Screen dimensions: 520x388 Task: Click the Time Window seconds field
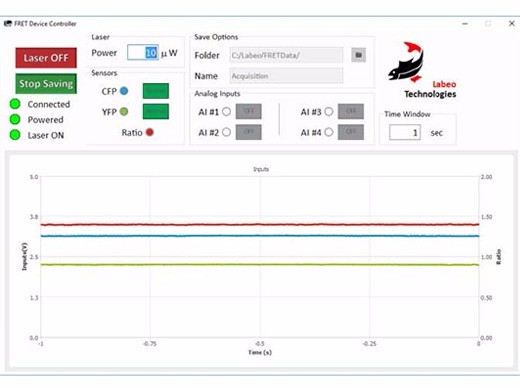coord(405,133)
